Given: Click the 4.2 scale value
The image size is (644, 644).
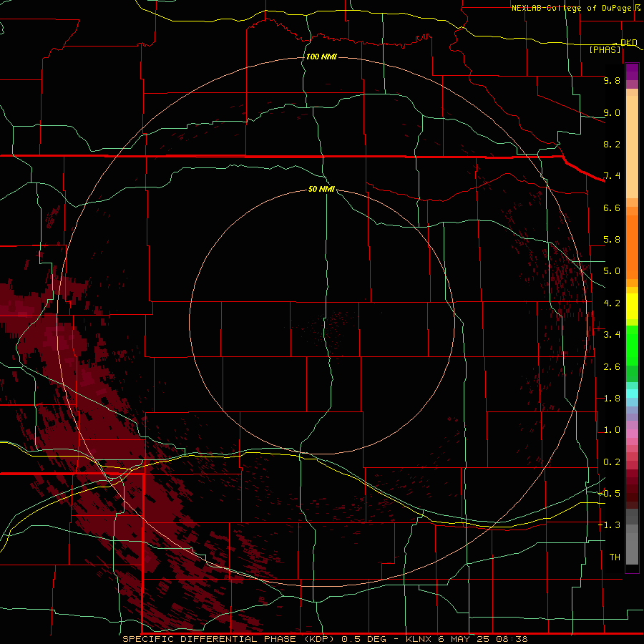Looking at the screenshot, I should click(612, 303).
